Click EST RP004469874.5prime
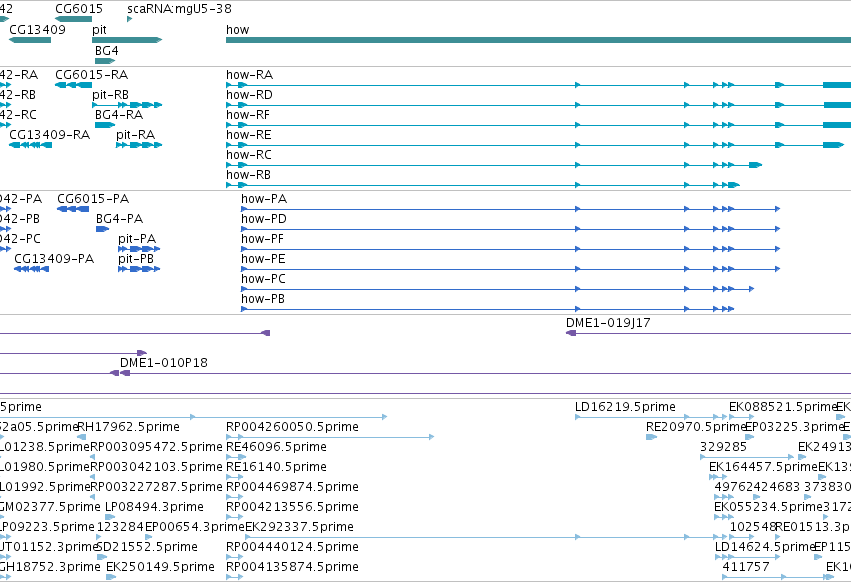This screenshot has width=851, height=582. 292,487
